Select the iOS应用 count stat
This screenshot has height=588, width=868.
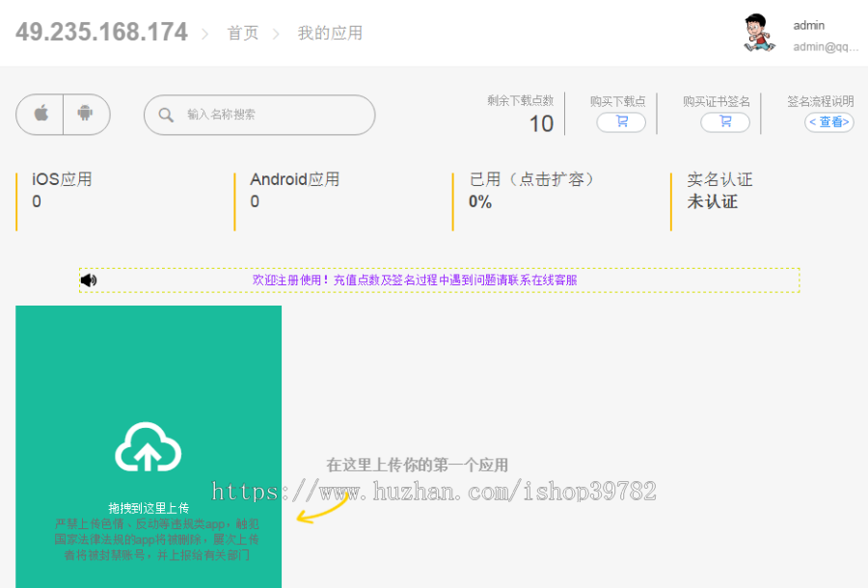(x=63, y=190)
